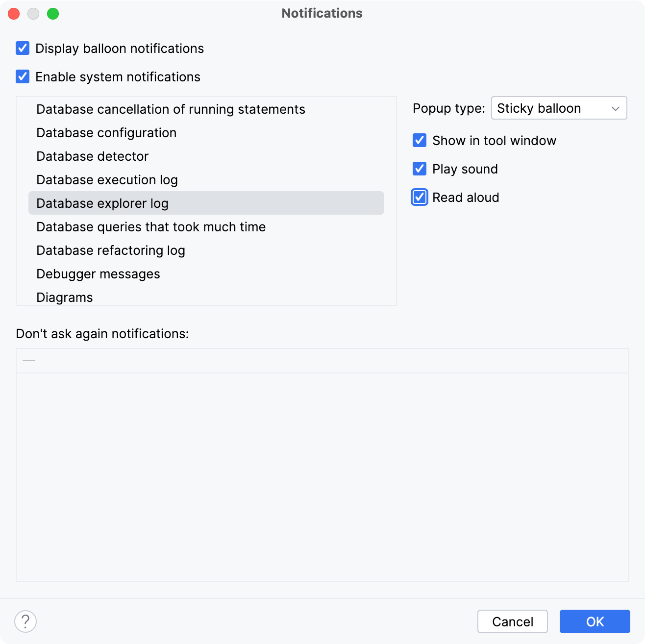Dismiss the dialog via Cancel
The width and height of the screenshot is (645, 644).
[x=512, y=621]
